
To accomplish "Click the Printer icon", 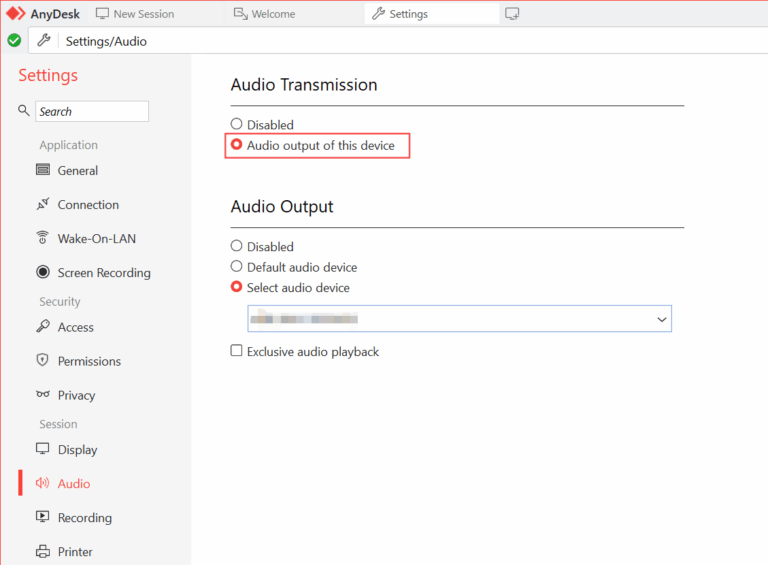I will click(43, 551).
